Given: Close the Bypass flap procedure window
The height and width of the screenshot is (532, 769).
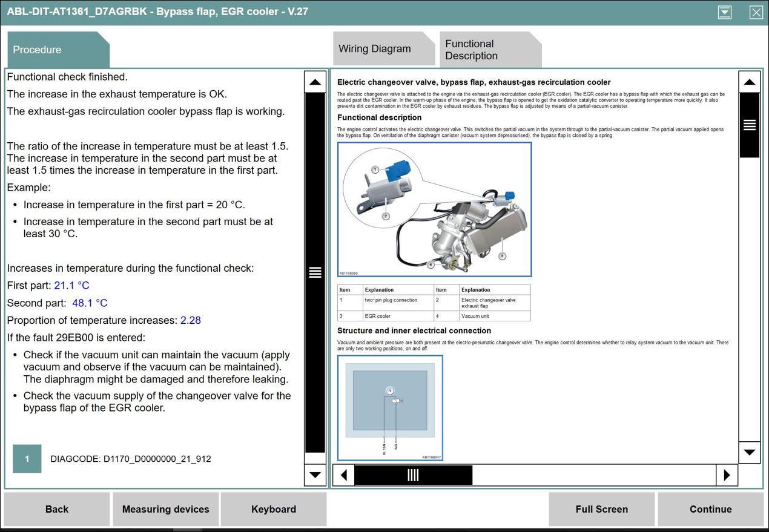Looking at the screenshot, I should tap(756, 12).
